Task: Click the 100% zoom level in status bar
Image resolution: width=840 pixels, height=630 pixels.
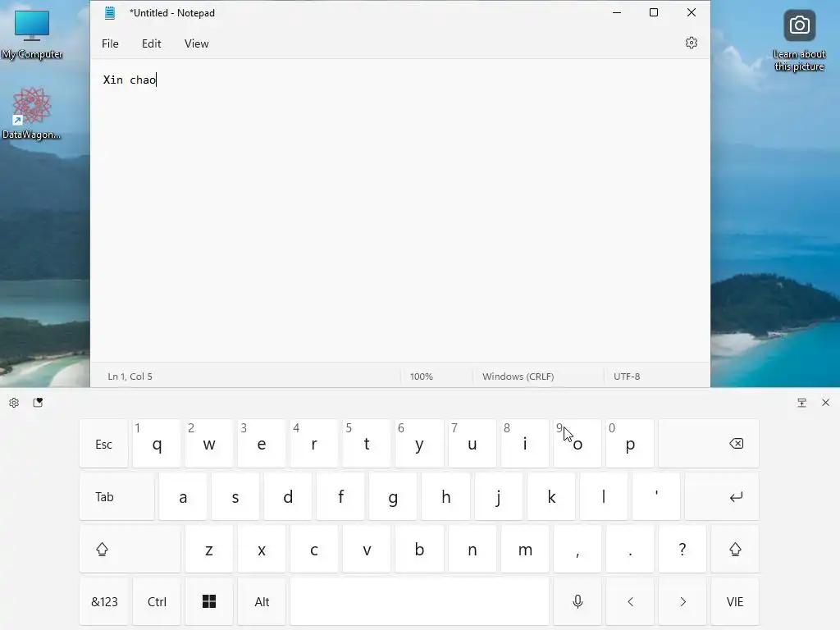Action: 422,377
